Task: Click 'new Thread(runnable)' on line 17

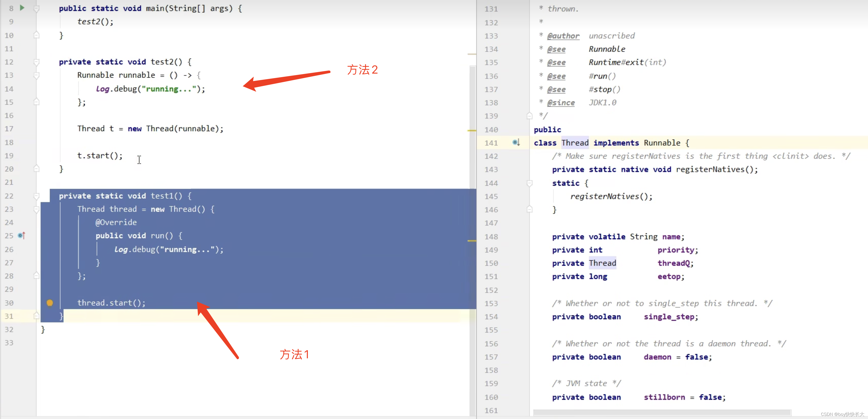Action: (x=173, y=129)
